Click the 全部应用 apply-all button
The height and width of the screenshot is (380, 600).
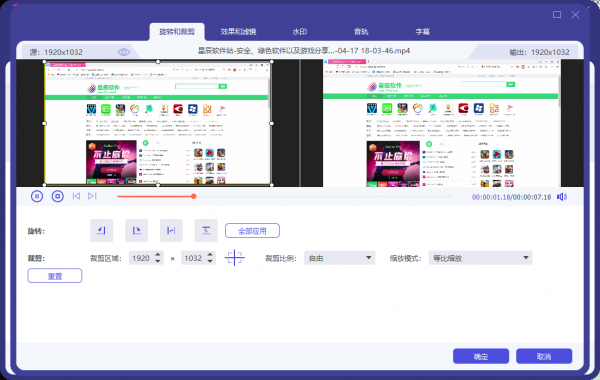(253, 231)
